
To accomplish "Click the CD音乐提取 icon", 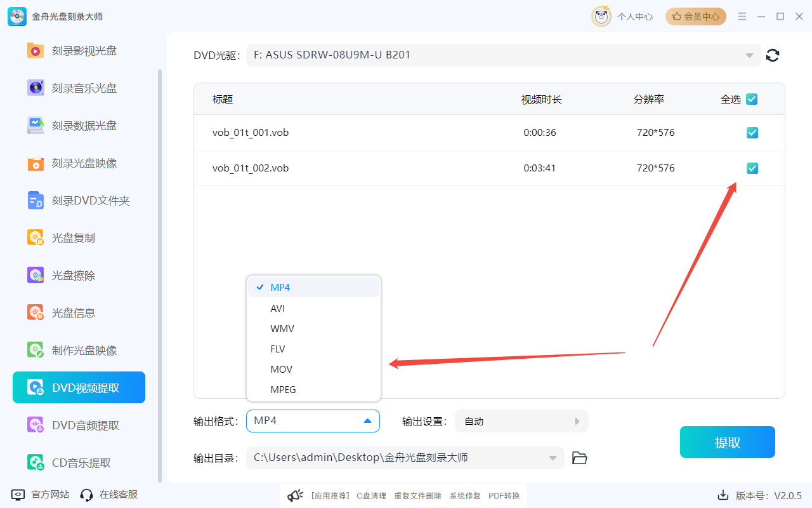I will (36, 463).
